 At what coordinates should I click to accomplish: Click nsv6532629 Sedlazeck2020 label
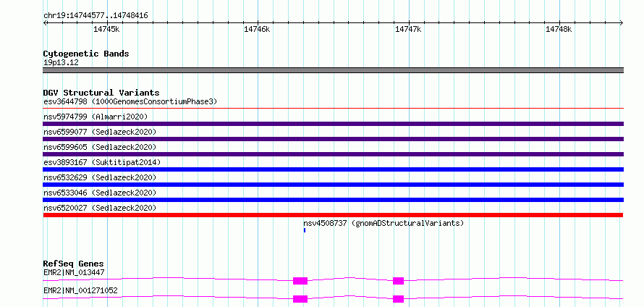pyautogui.click(x=100, y=177)
